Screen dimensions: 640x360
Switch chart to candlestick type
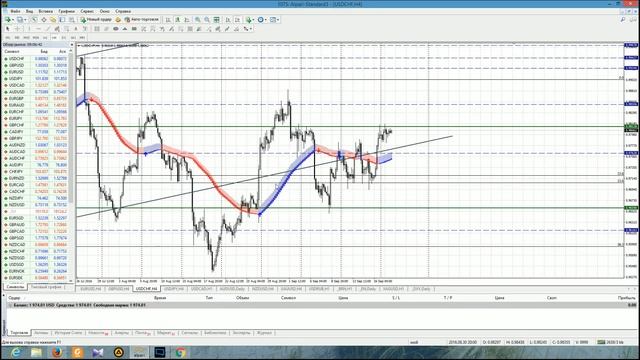coord(178,20)
